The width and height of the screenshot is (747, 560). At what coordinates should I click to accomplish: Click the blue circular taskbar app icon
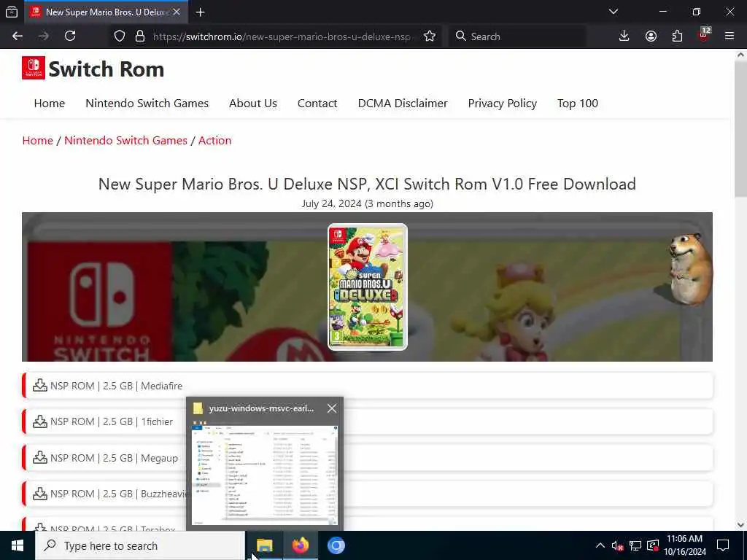(x=336, y=545)
